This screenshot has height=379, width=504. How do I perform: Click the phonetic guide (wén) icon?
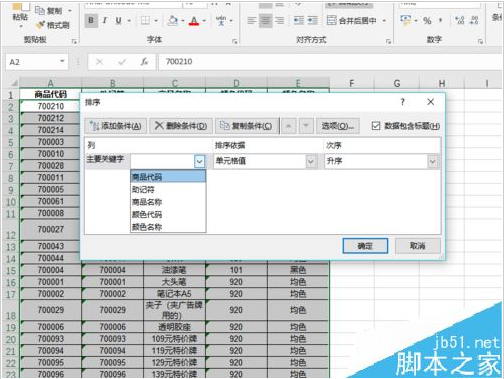[221, 21]
